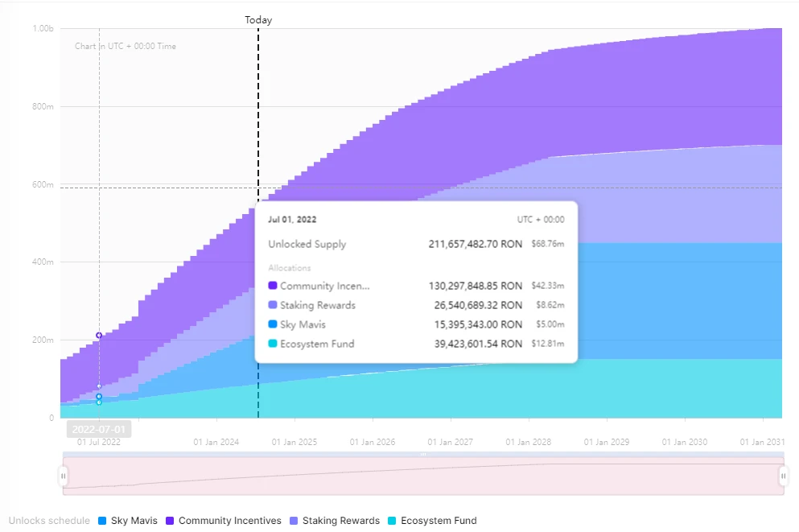Click the Staking Rewards swatch in the tooltip
Viewport: 799px width, 532px height.
coord(272,305)
